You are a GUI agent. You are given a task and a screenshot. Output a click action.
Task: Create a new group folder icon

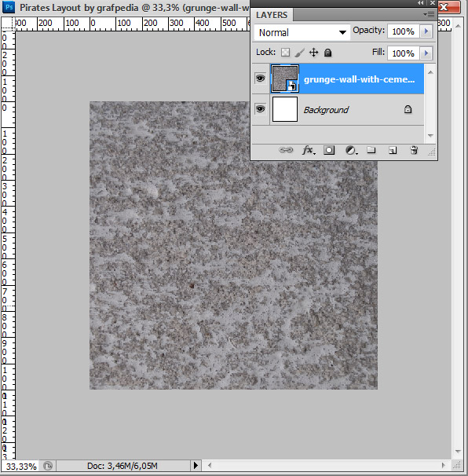click(371, 150)
